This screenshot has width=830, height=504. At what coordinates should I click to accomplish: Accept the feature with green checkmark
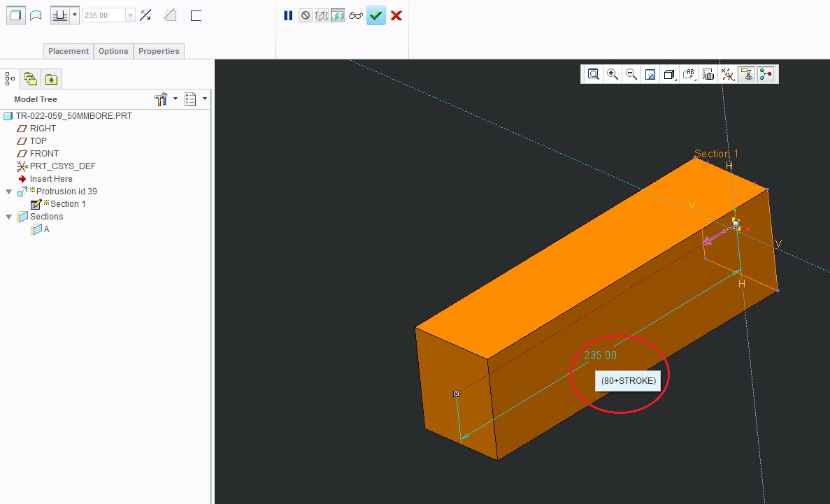pyautogui.click(x=376, y=15)
